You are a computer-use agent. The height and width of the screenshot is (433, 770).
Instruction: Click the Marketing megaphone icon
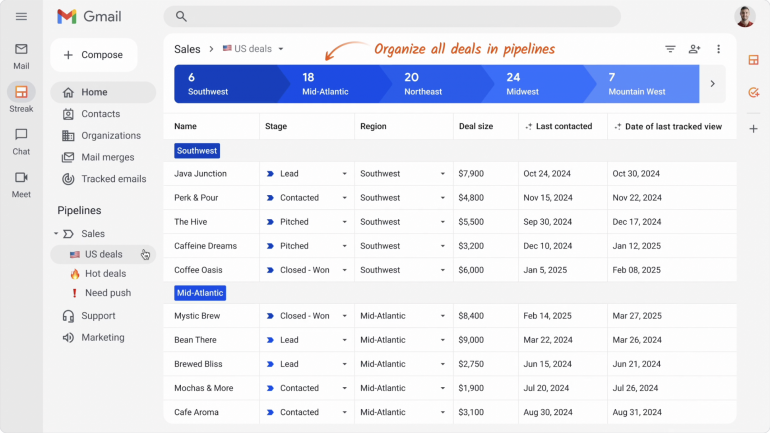click(x=68, y=337)
